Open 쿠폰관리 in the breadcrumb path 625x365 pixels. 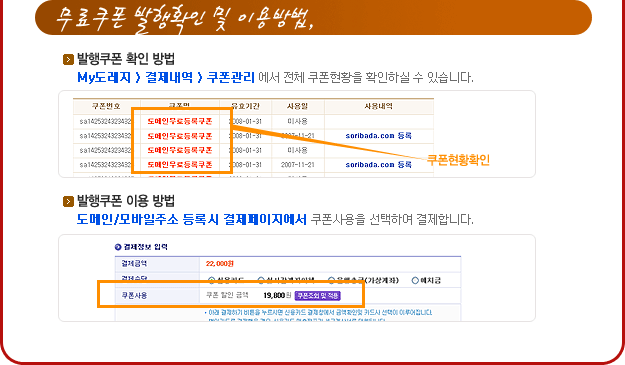pyautogui.click(x=231, y=77)
